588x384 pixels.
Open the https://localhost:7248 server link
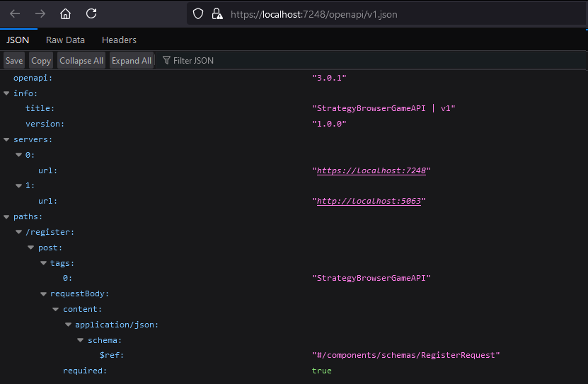(371, 170)
